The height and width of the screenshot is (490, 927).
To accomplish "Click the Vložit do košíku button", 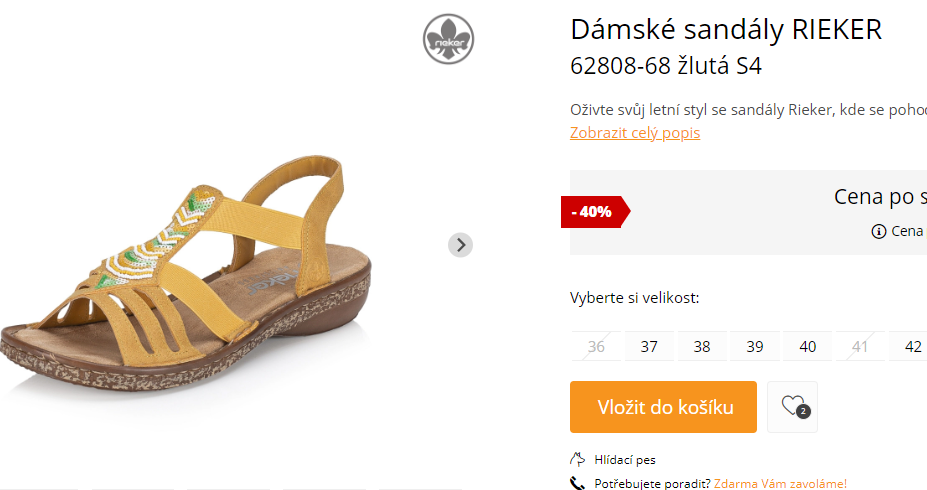I will [663, 407].
